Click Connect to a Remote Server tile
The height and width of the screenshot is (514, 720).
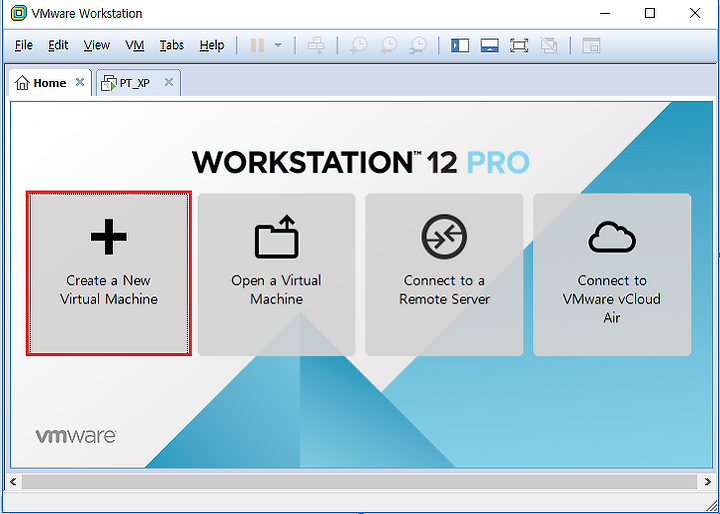click(444, 275)
